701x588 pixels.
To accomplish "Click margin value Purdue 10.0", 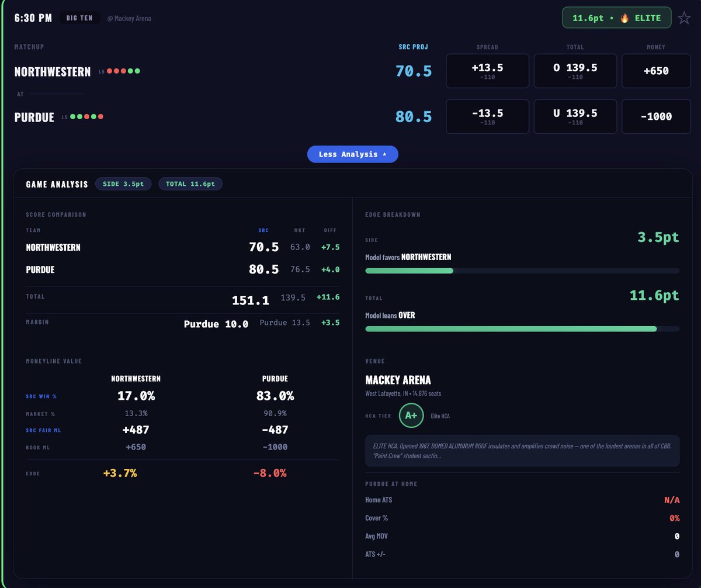I will pyautogui.click(x=216, y=324).
